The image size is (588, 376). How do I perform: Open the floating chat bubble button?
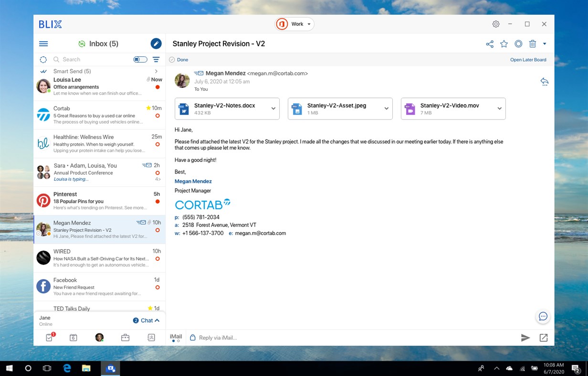pyautogui.click(x=543, y=316)
